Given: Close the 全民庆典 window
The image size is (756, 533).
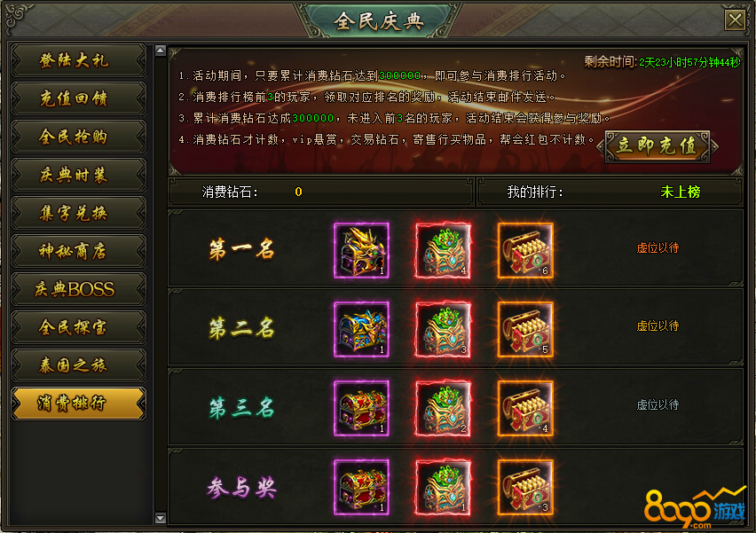Looking at the screenshot, I should pyautogui.click(x=736, y=20).
